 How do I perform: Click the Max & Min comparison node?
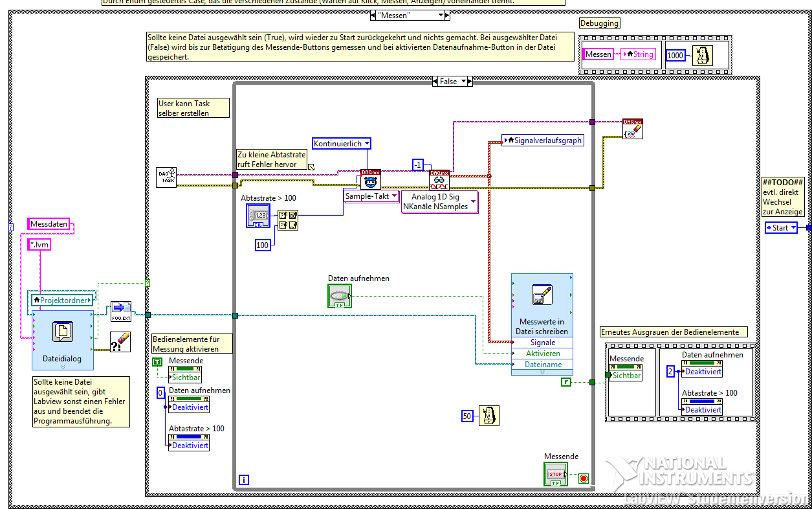tap(288, 220)
